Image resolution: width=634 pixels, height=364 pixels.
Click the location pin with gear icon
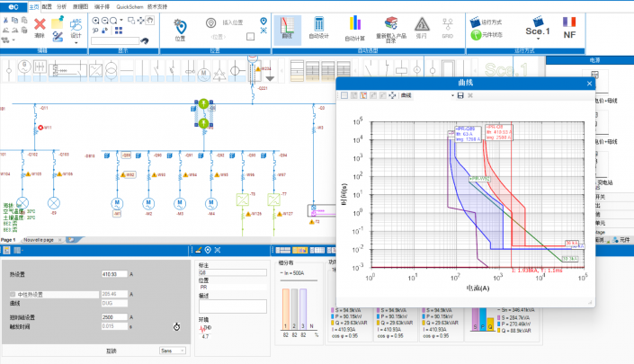click(180, 27)
